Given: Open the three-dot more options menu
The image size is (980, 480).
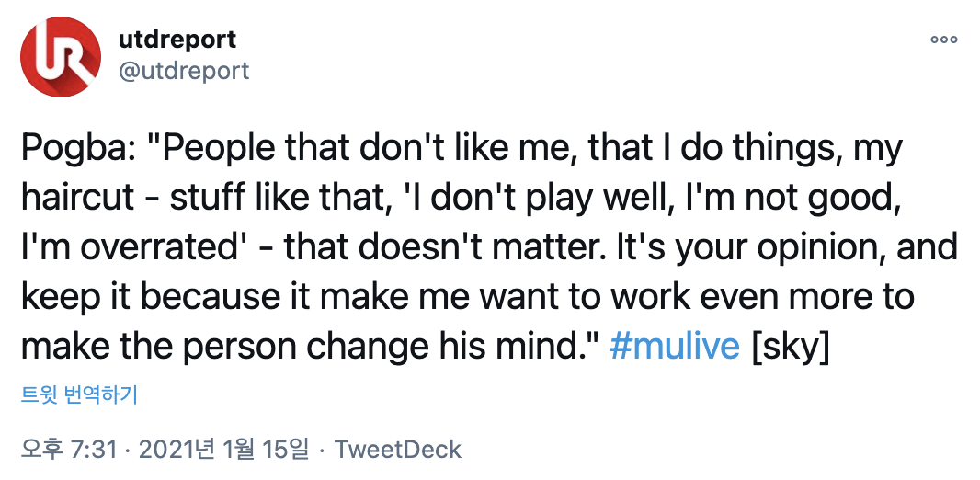Looking at the screenshot, I should [x=944, y=40].
